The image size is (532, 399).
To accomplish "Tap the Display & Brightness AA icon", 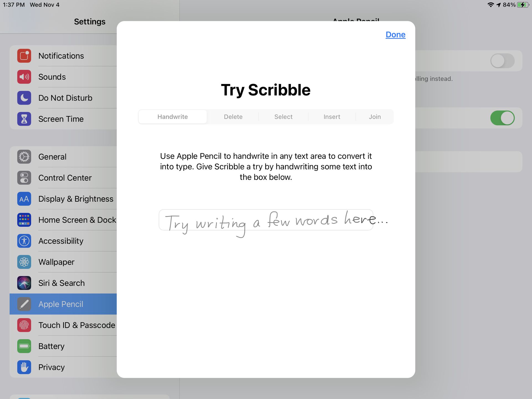I will 24,199.
